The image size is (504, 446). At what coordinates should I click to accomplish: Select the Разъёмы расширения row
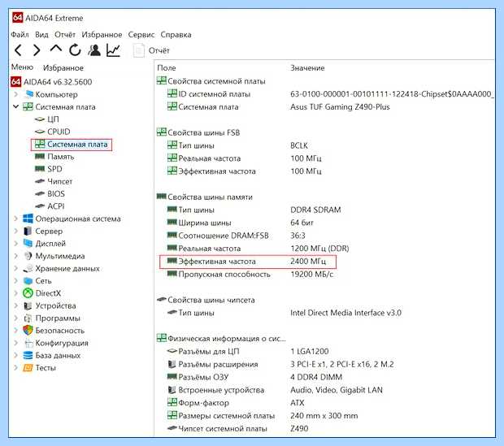(x=280, y=365)
